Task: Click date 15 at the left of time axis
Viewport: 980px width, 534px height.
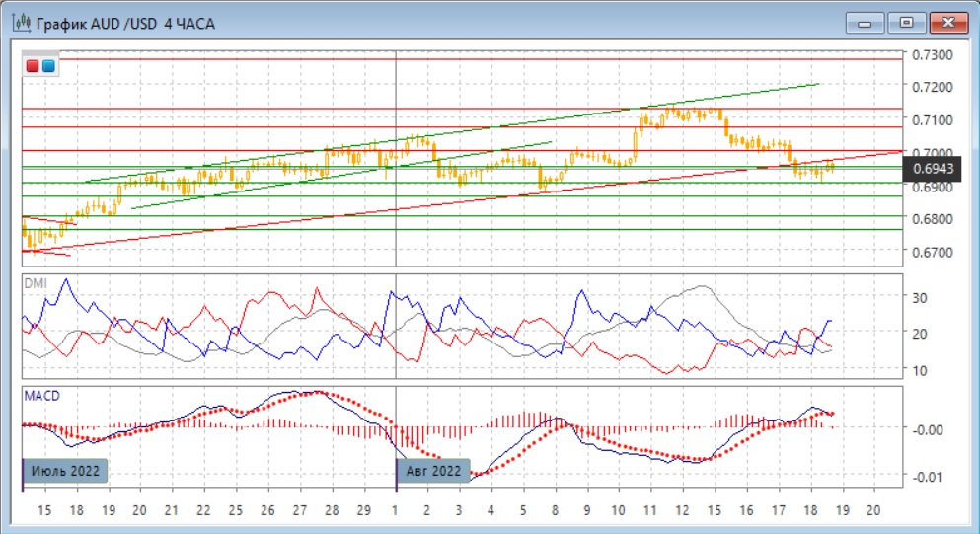Action: [x=45, y=511]
